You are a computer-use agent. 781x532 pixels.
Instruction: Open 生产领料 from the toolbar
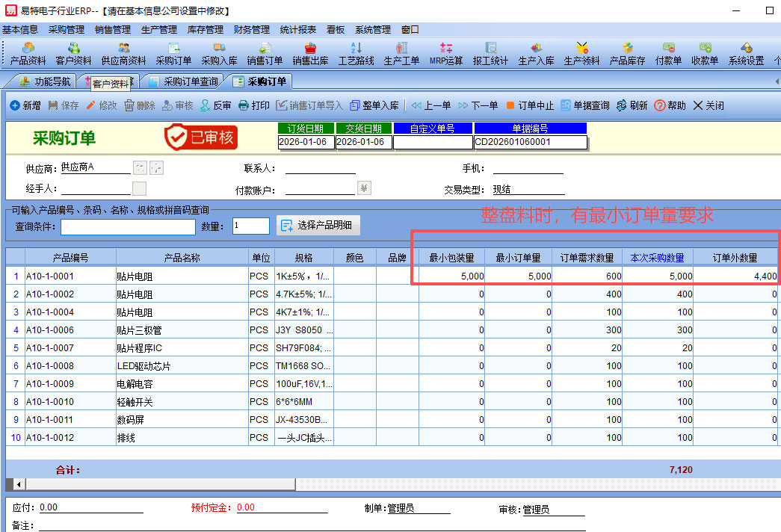point(581,53)
